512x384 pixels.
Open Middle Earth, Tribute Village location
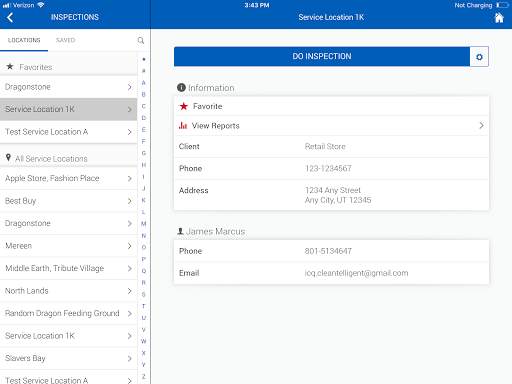pos(68,268)
